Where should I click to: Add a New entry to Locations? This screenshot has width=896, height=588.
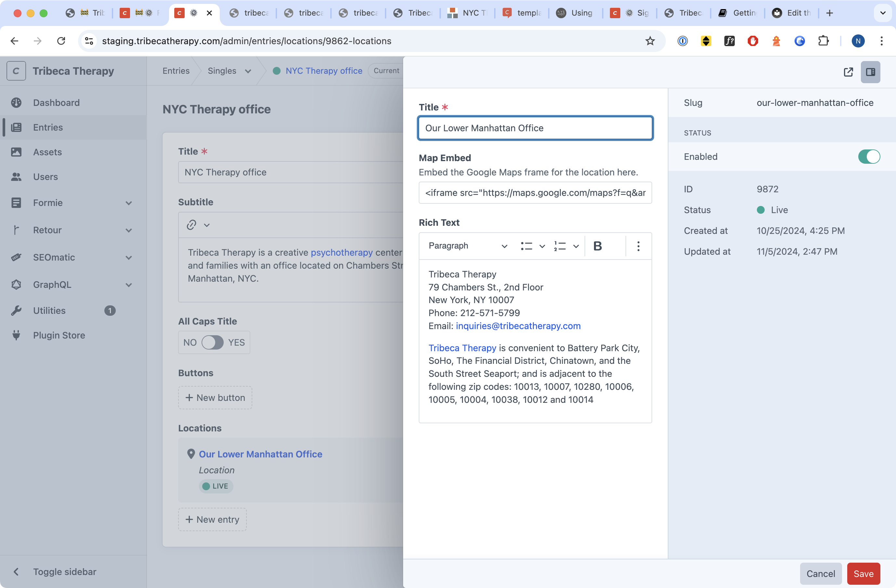point(212,519)
